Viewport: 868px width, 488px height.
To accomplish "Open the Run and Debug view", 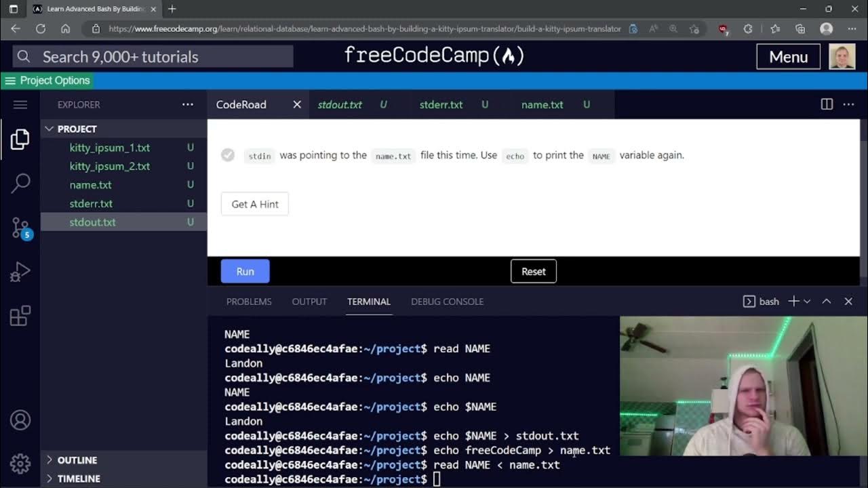I will [x=20, y=272].
